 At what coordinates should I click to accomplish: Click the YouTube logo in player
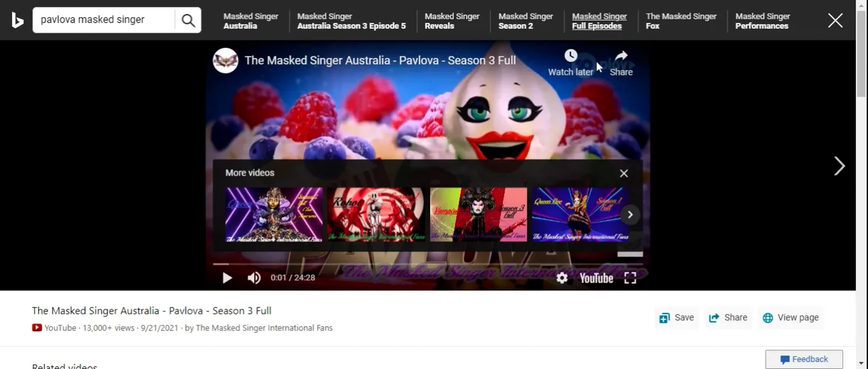pyautogui.click(x=596, y=278)
